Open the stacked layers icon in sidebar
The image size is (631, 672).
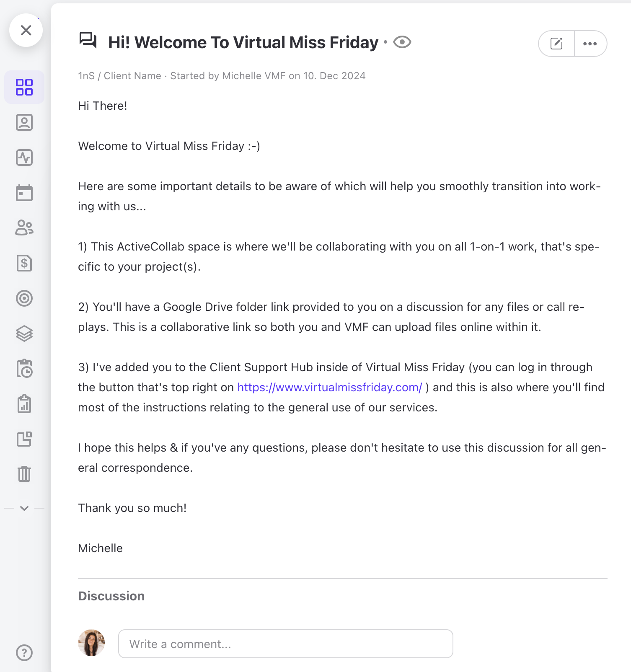24,333
